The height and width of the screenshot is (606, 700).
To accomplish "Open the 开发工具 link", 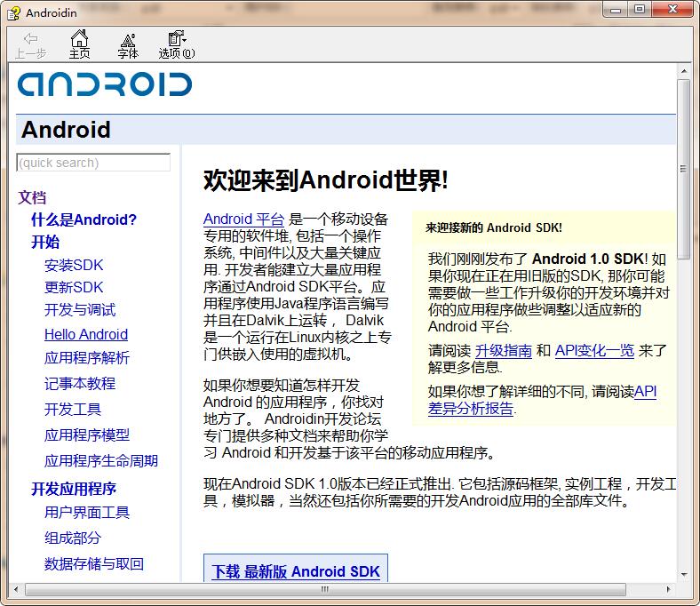I will pyautogui.click(x=73, y=410).
